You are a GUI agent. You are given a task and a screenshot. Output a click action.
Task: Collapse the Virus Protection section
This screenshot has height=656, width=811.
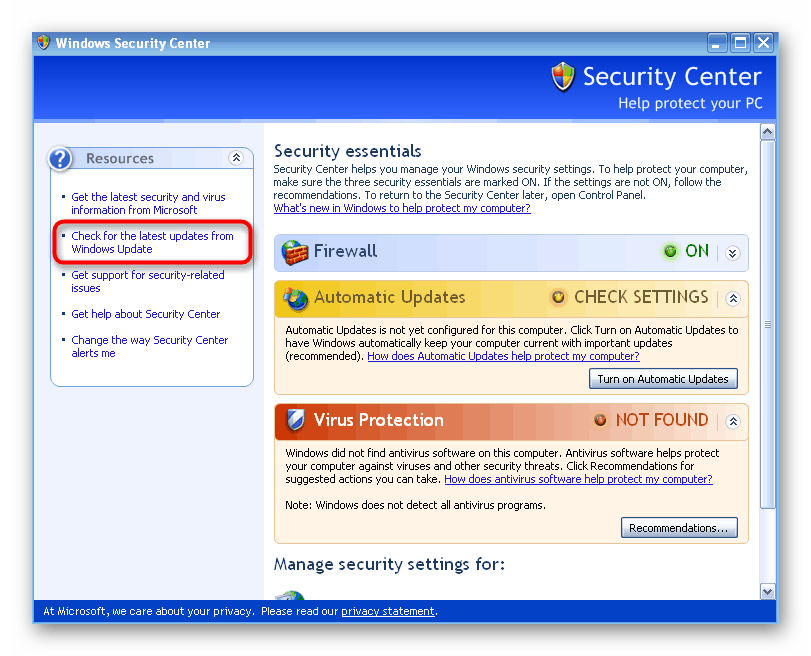pyautogui.click(x=732, y=420)
